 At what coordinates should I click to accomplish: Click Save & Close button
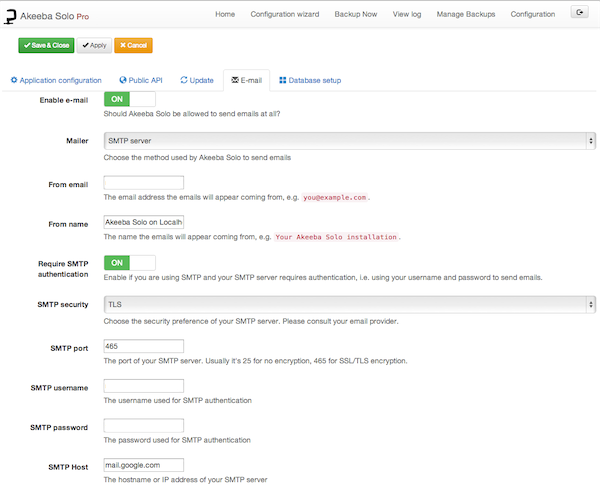pyautogui.click(x=46, y=45)
